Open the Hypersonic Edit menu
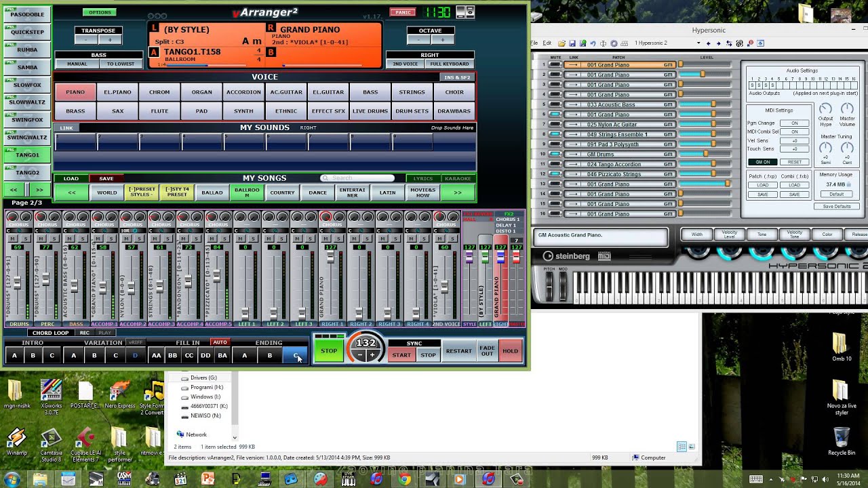Viewport: 868px width, 488px height. pos(547,43)
